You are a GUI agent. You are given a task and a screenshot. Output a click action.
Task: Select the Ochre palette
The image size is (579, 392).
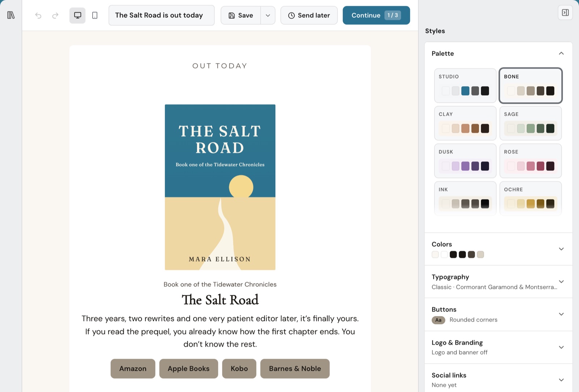tap(531, 199)
